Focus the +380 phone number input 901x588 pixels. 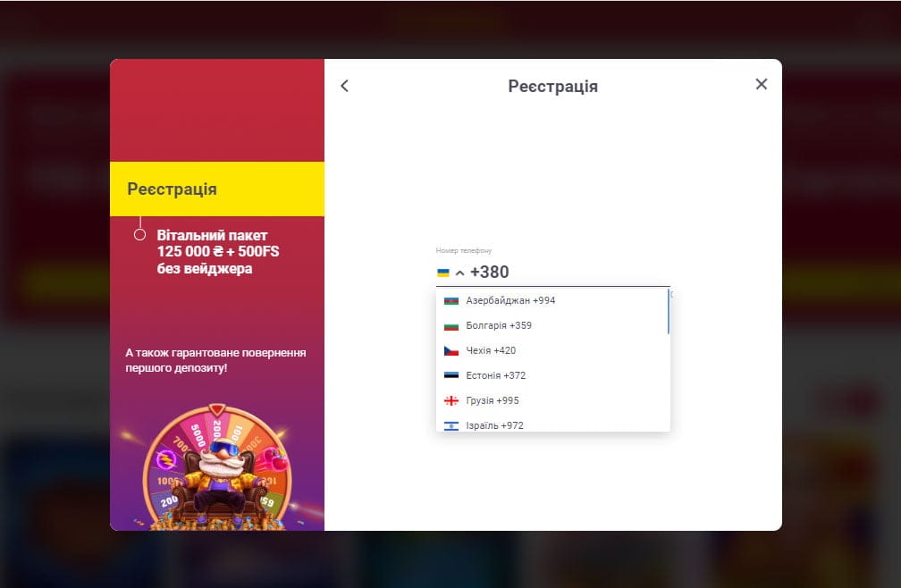pyautogui.click(x=563, y=273)
